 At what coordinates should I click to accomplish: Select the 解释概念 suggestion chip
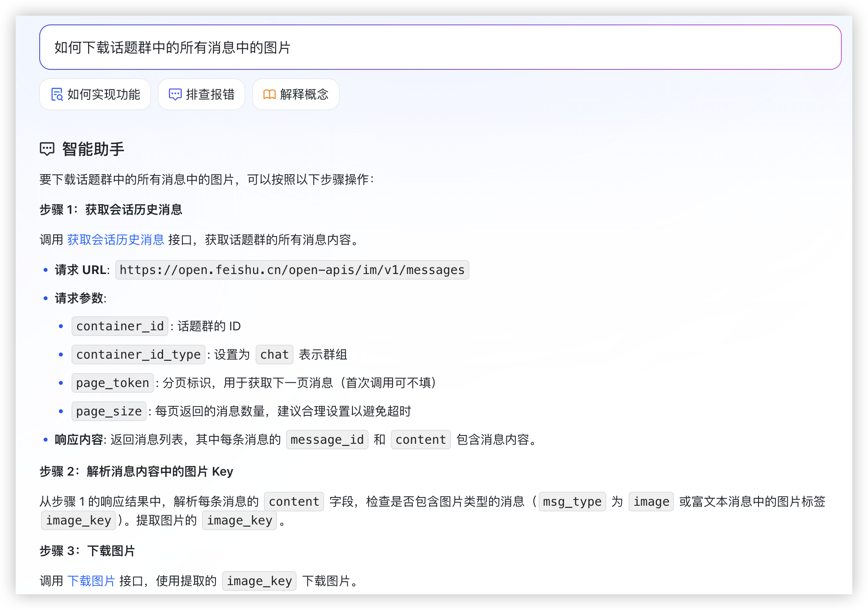click(x=296, y=94)
